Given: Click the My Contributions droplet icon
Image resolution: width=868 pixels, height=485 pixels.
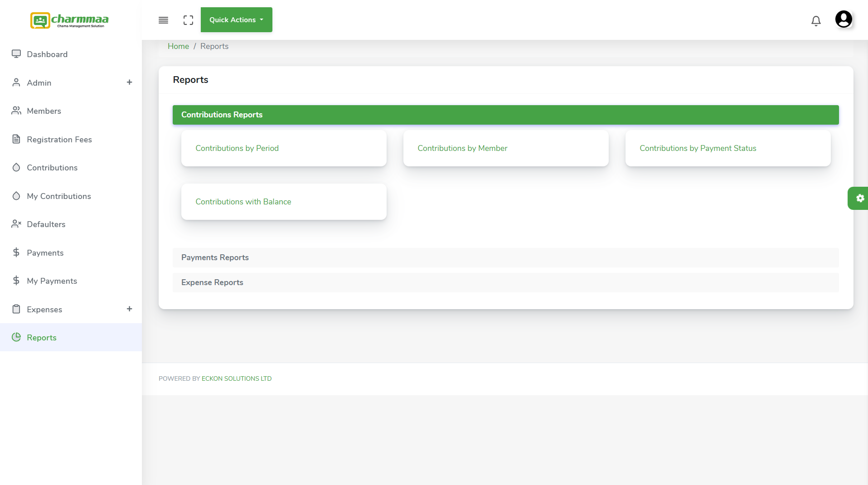Looking at the screenshot, I should (16, 196).
